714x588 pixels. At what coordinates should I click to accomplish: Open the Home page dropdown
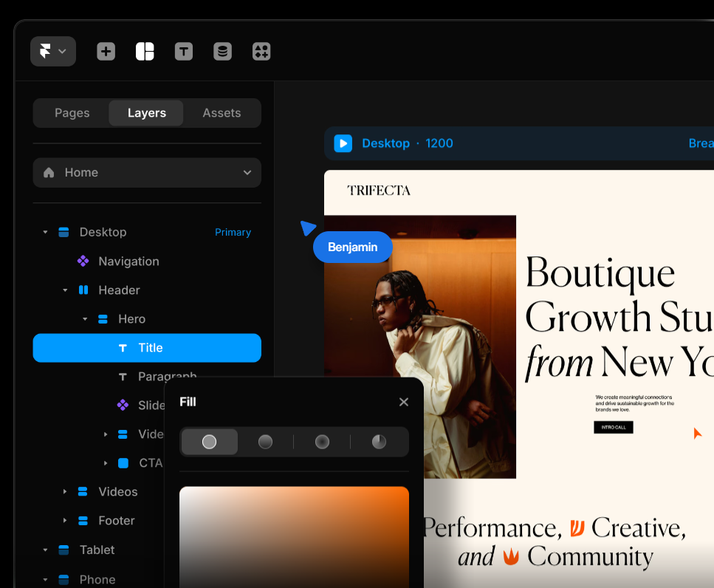[147, 173]
